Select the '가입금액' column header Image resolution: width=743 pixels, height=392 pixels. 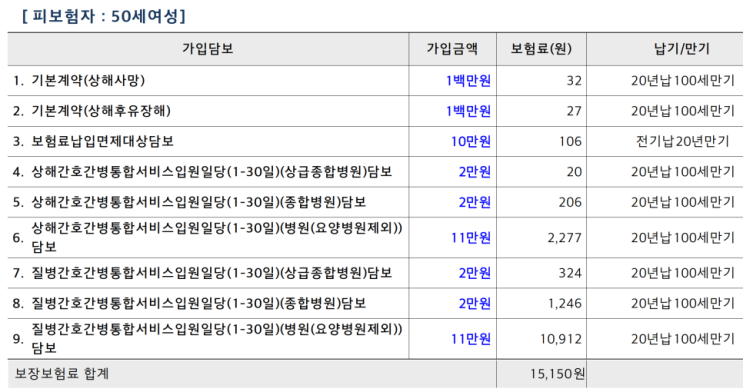tap(452, 48)
